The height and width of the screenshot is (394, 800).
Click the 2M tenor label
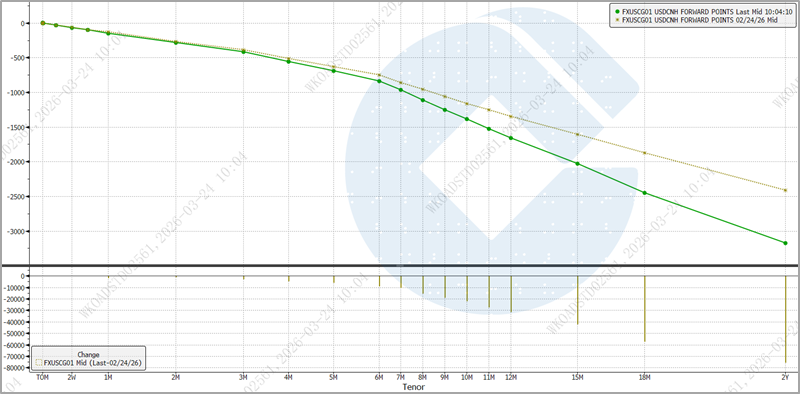(x=176, y=378)
